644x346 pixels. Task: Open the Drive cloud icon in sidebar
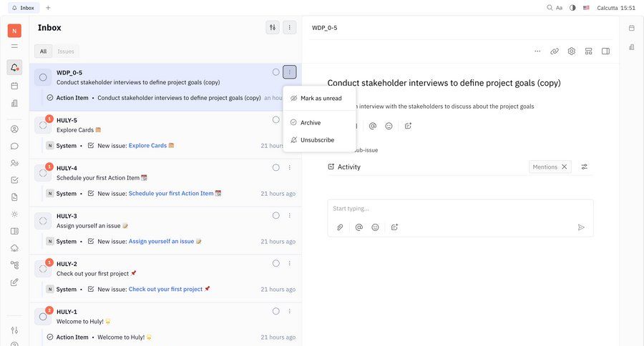[x=14, y=248]
